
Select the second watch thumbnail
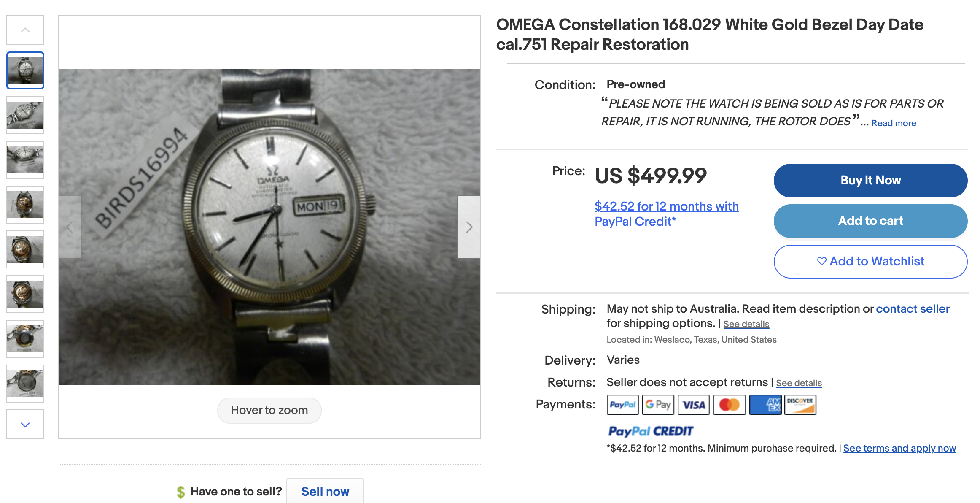tap(25, 115)
